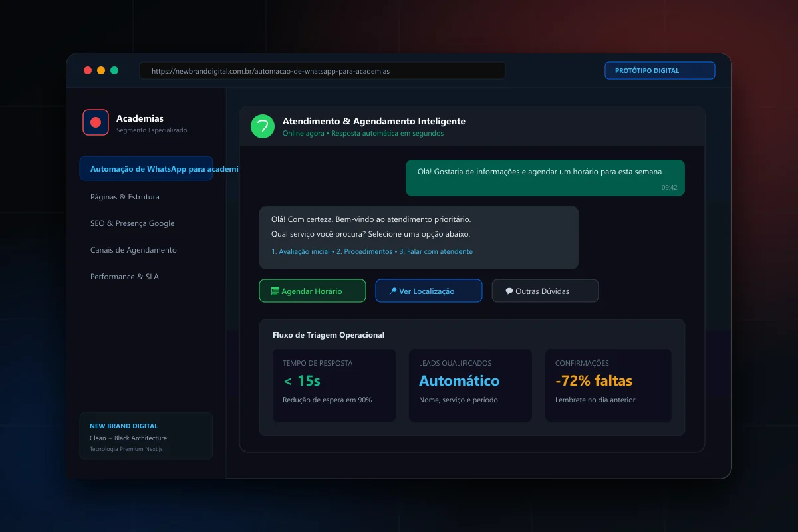Click the newbranddigital.com.br URL address bar

(323, 70)
